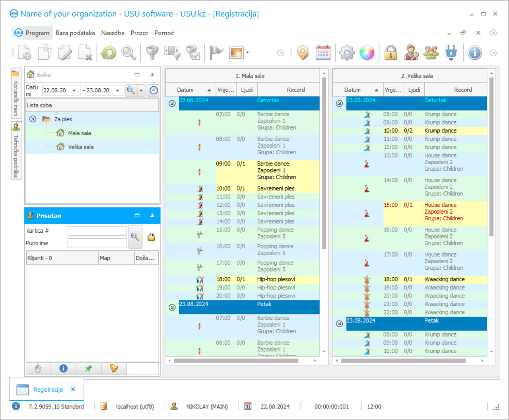Screen dimensions: 509x420
Task: Click the padlock lock icon in toolbar
Action: (390, 53)
